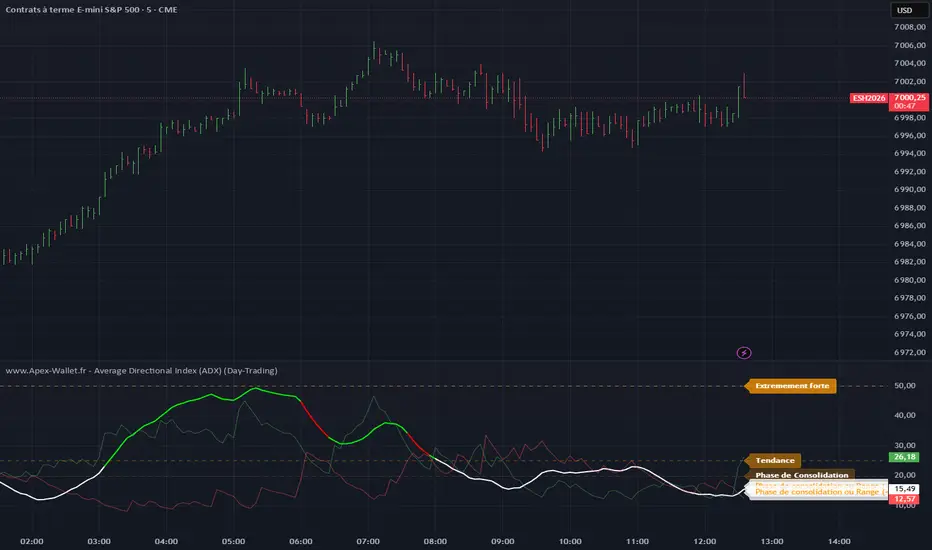Click the red 7000,25 current price label
The width and height of the screenshot is (932, 550).
tap(903, 98)
